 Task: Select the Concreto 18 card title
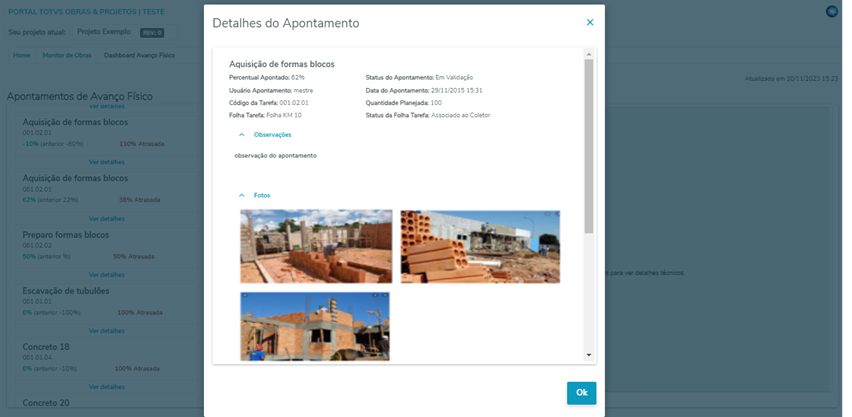(46, 347)
